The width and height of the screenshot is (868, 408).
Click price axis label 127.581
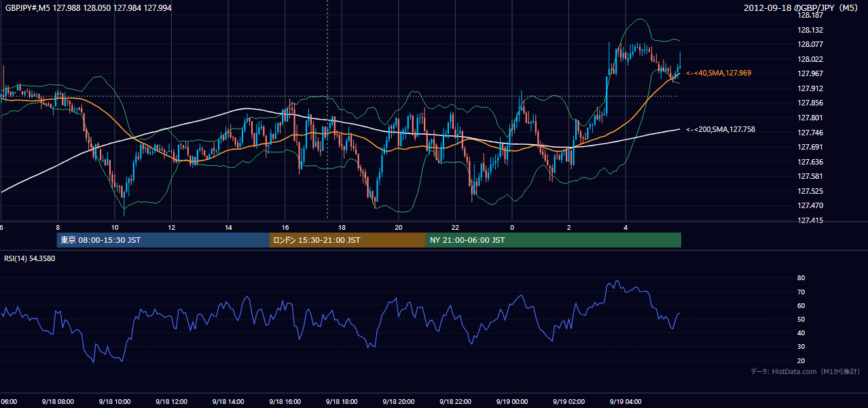[810, 177]
